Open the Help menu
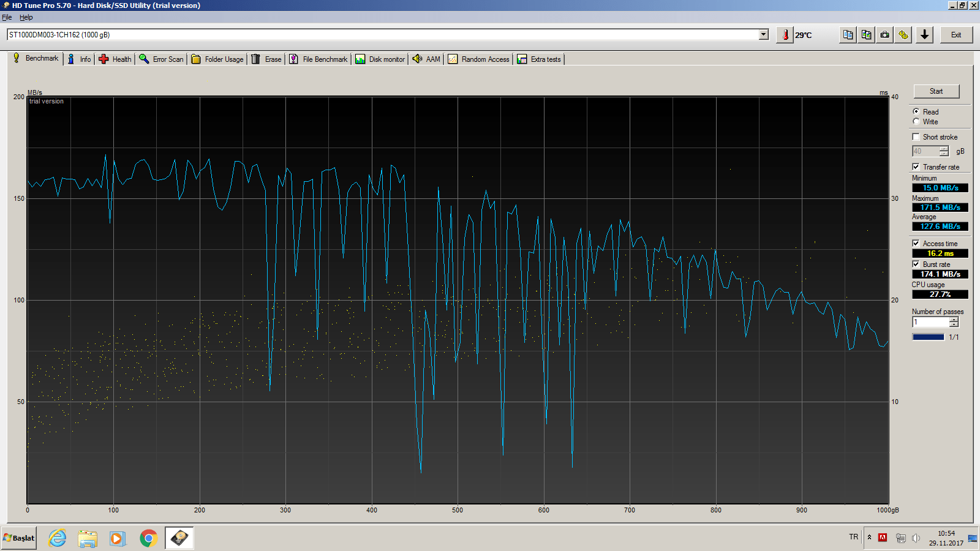 [x=26, y=17]
